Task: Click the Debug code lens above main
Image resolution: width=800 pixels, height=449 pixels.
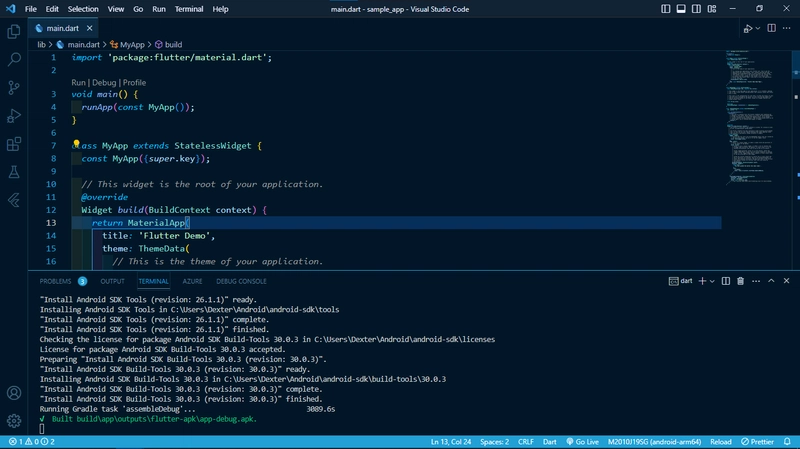Action: click(x=105, y=82)
